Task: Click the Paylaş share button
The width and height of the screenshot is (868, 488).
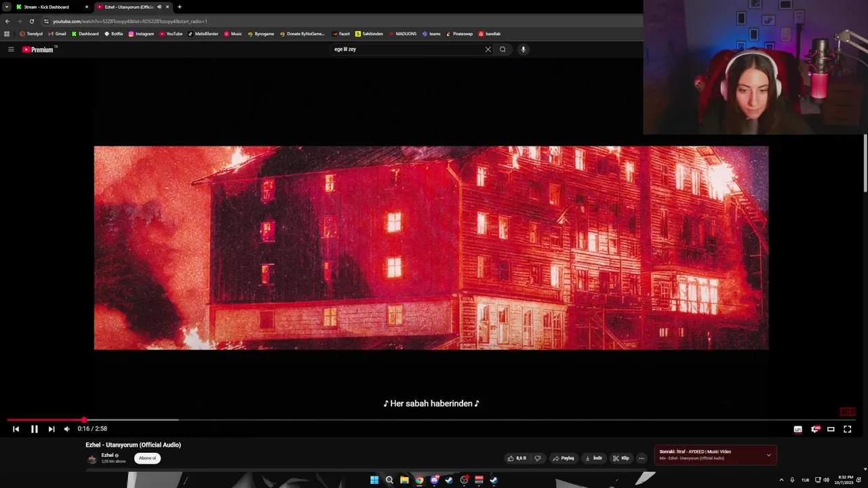Action: tap(564, 458)
